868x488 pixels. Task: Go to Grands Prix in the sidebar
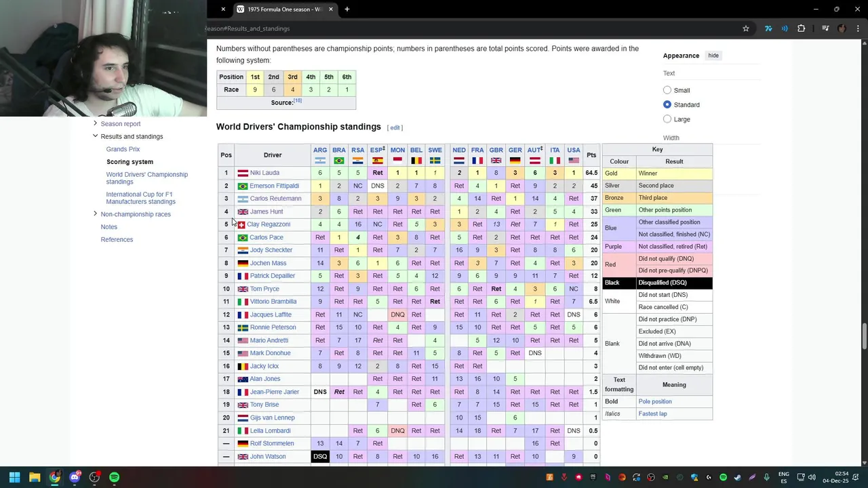pos(123,149)
